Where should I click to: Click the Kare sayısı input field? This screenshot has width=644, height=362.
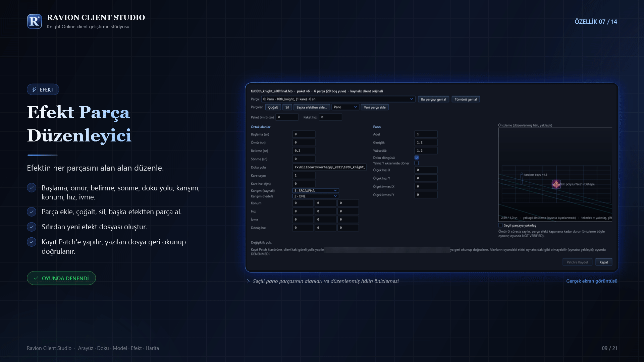click(x=304, y=175)
